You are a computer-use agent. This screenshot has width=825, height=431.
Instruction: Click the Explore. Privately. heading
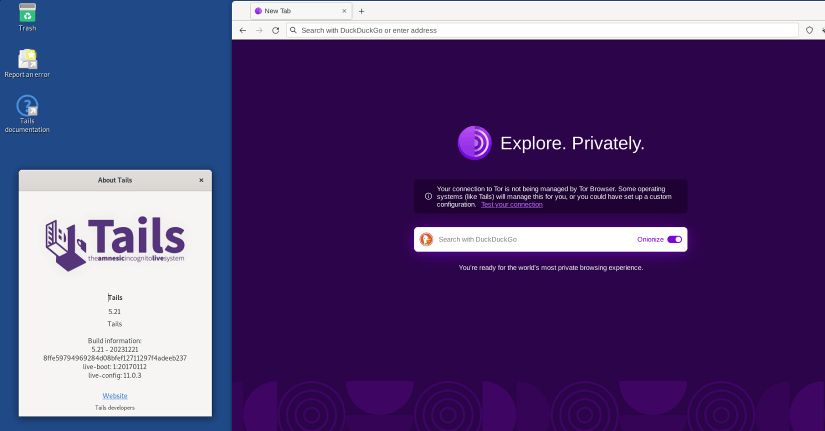(572, 143)
